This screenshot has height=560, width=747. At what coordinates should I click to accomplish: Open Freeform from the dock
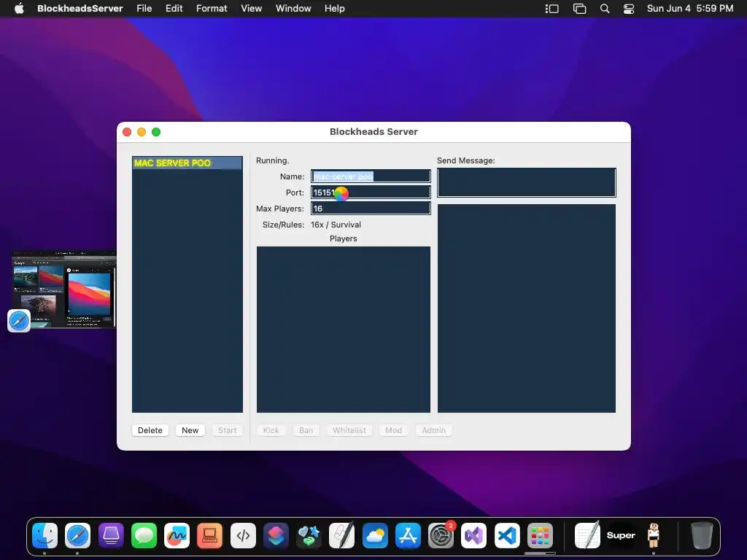(x=177, y=536)
